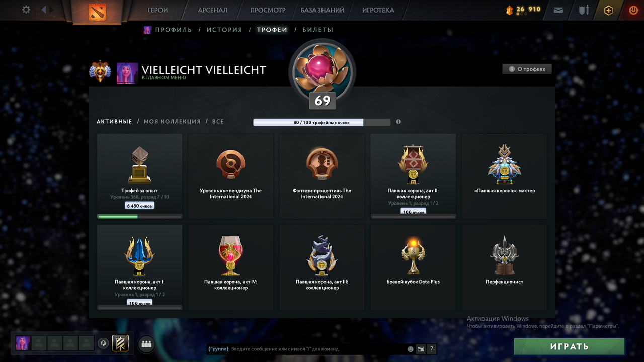Switch to the БИЛЕТЫ tab
This screenshot has width=644, height=362.
[x=317, y=30]
